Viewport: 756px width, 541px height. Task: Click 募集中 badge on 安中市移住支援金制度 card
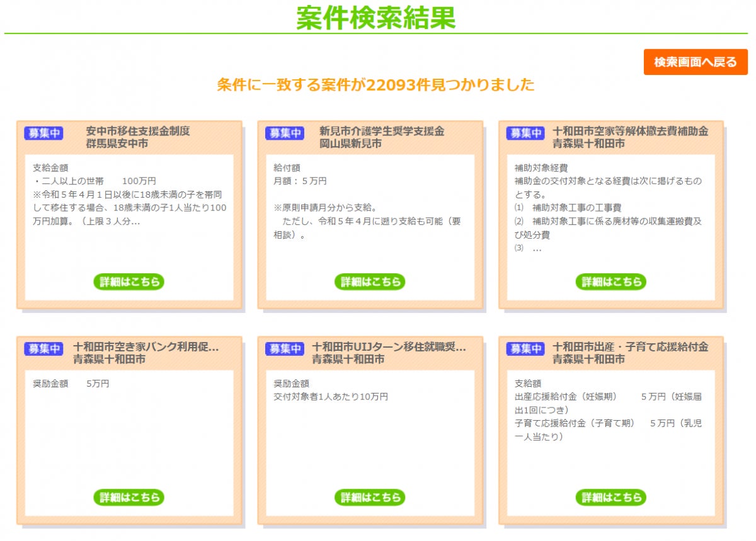click(43, 133)
